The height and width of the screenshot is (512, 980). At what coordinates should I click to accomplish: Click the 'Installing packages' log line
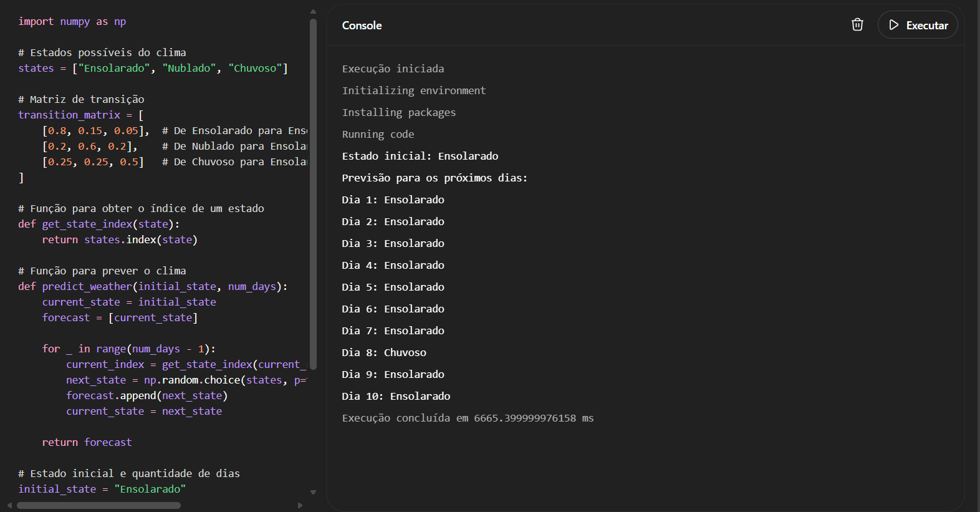click(398, 113)
